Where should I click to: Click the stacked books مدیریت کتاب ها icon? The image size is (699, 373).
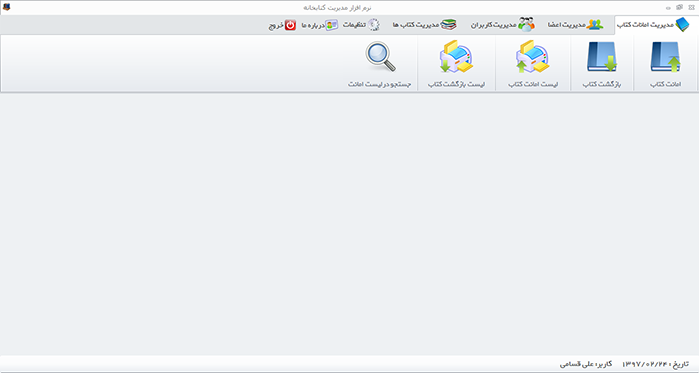pos(448,25)
